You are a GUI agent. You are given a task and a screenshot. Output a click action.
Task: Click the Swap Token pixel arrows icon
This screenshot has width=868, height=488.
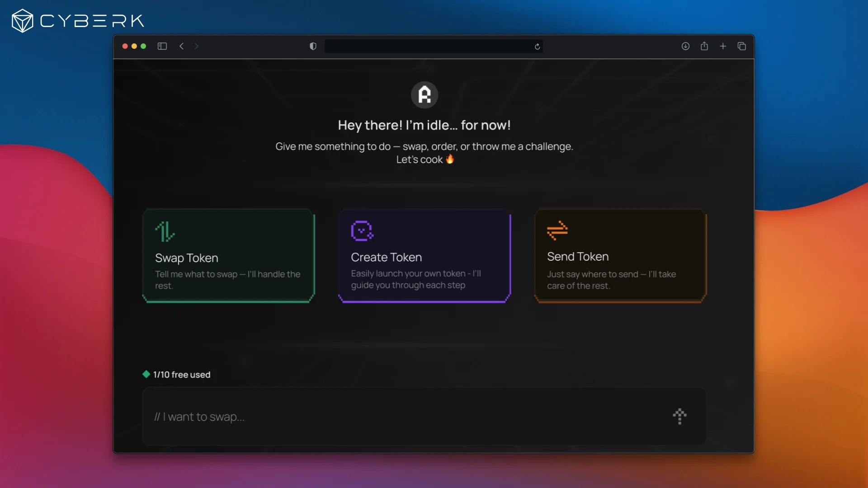164,231
